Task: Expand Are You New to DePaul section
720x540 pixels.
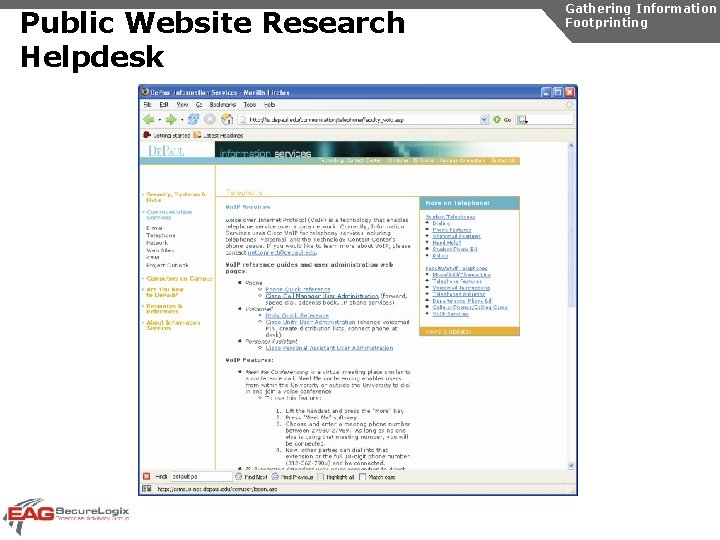Action: [164, 292]
